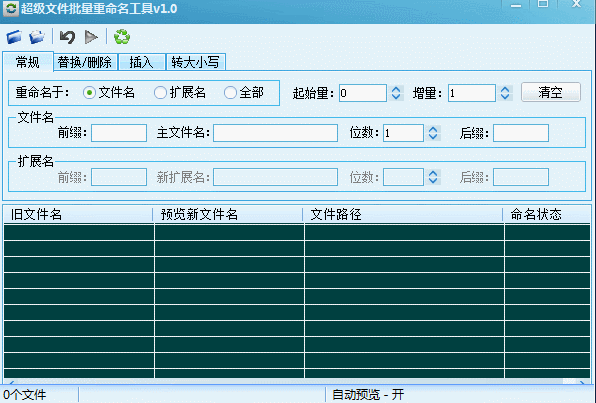Viewport: 596px width, 403px height.
Task: Select the 扩展名 radio option
Action: coord(160,93)
